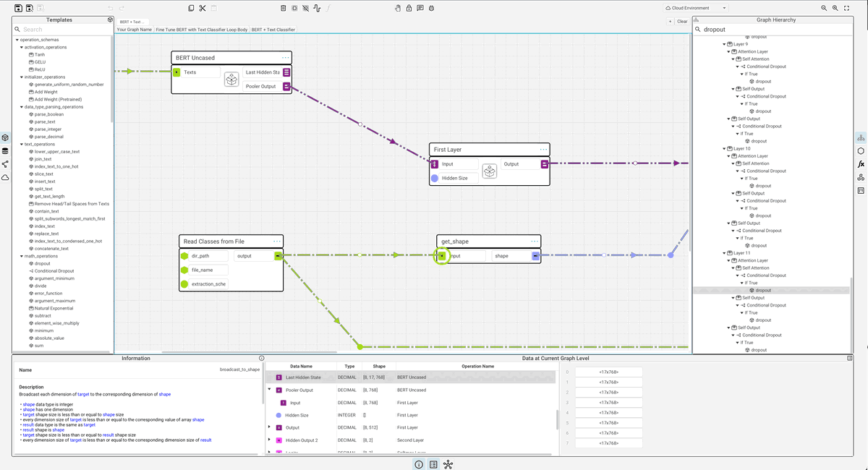This screenshot has width=868, height=470.
Task: Select the hand pan tool
Action: pos(398,8)
